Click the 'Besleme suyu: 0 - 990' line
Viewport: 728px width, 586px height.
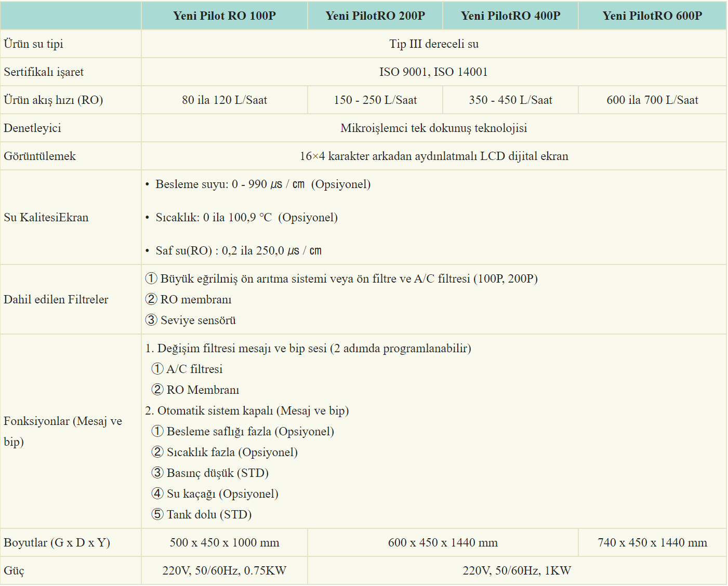263,184
